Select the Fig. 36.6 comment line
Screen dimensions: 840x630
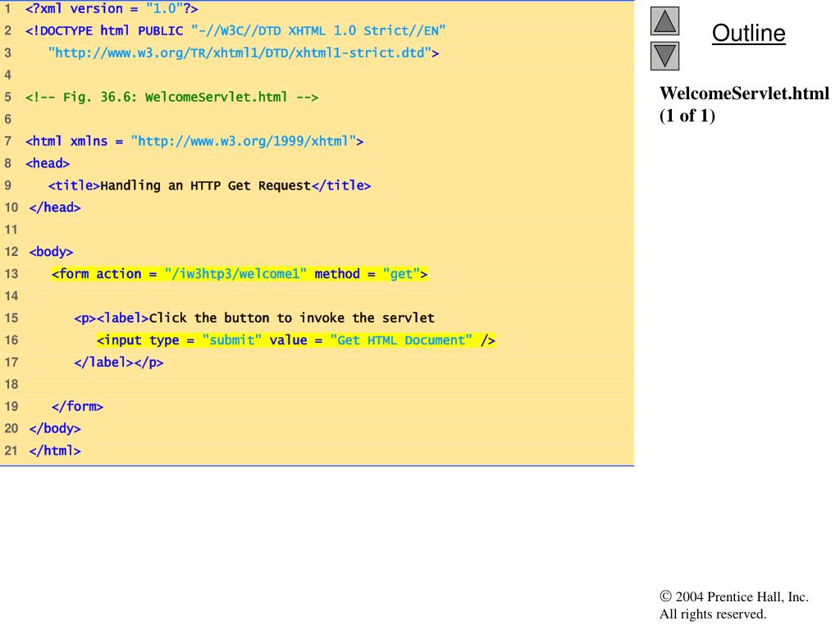pos(171,97)
